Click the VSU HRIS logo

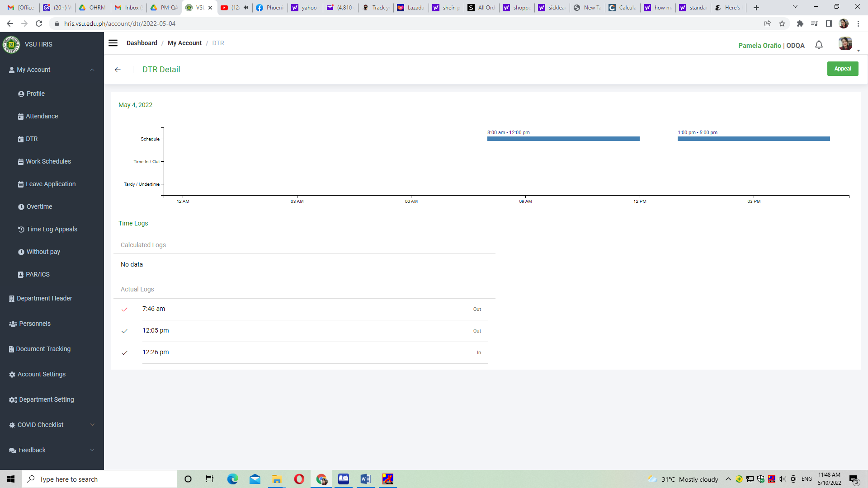11,44
